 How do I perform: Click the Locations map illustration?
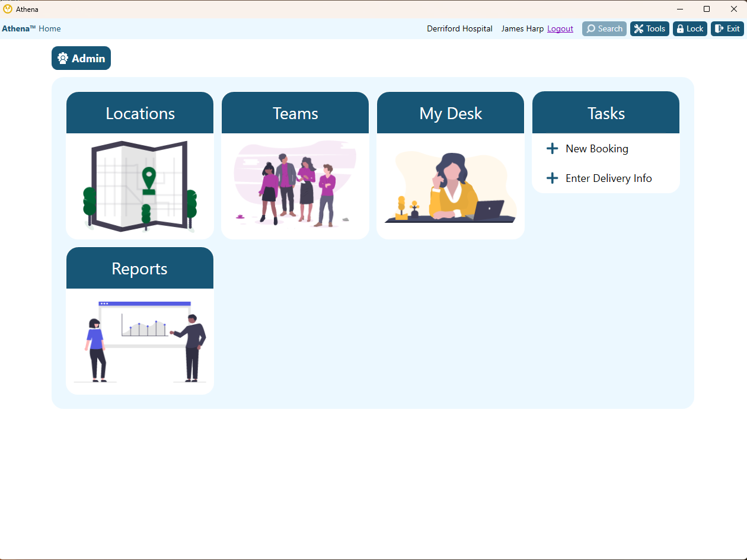(140, 186)
